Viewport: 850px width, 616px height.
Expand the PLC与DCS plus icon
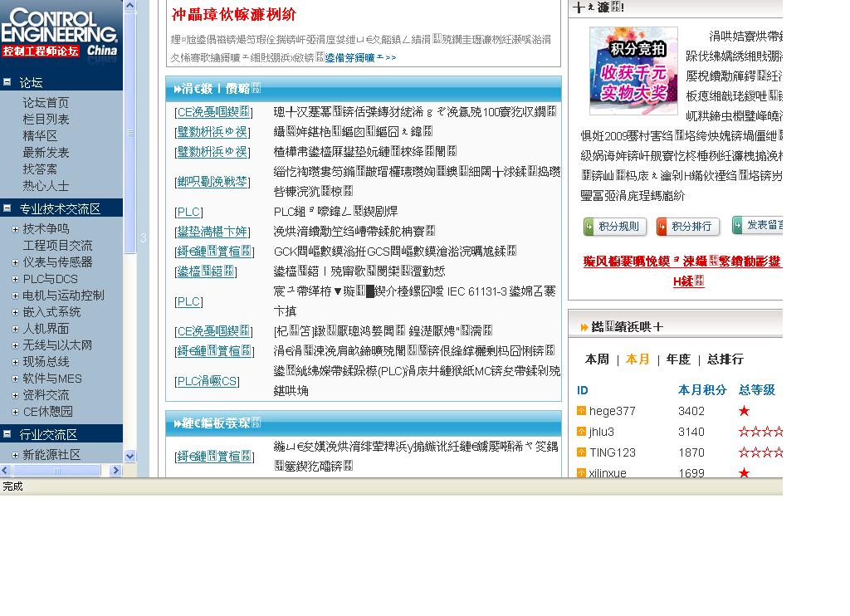click(15, 279)
